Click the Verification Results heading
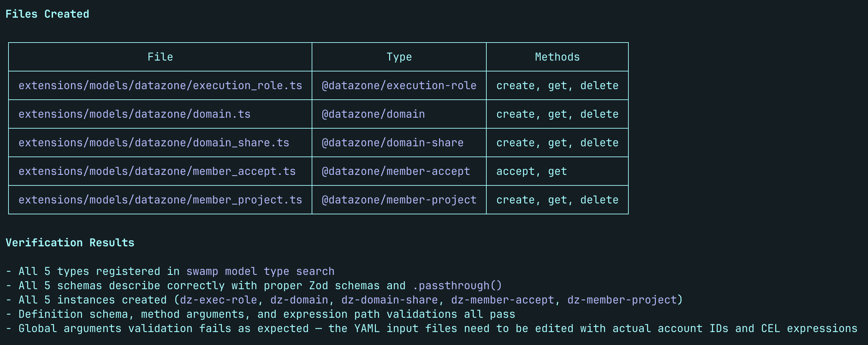This screenshot has height=345, width=868. [70, 243]
